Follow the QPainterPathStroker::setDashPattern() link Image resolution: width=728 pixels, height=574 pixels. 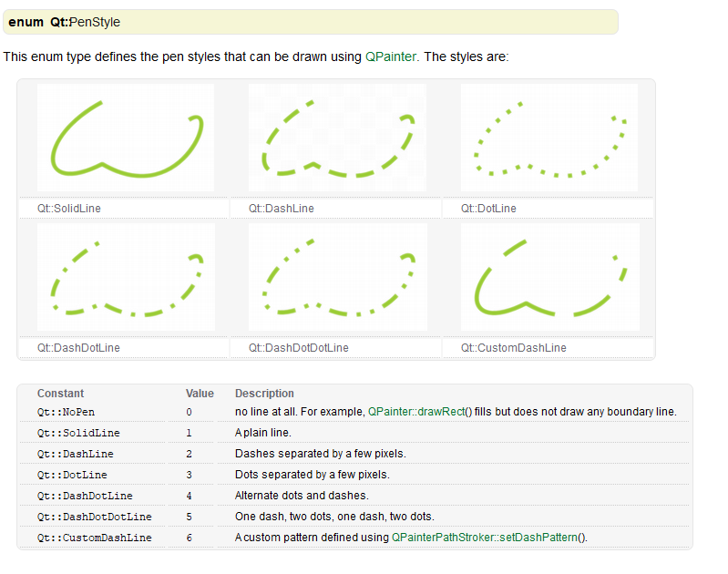tap(488, 538)
